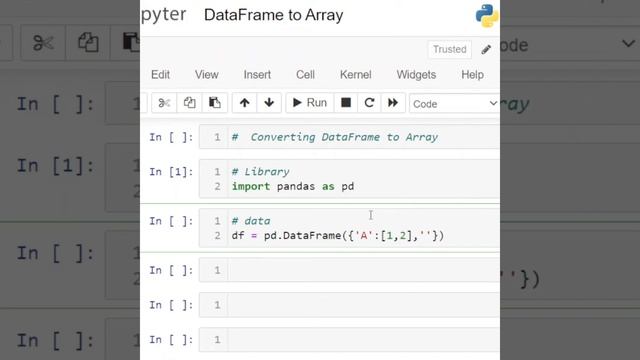Viewport: 640px width, 360px height.
Task: Click the paste cells below icon
Action: pyautogui.click(x=215, y=103)
